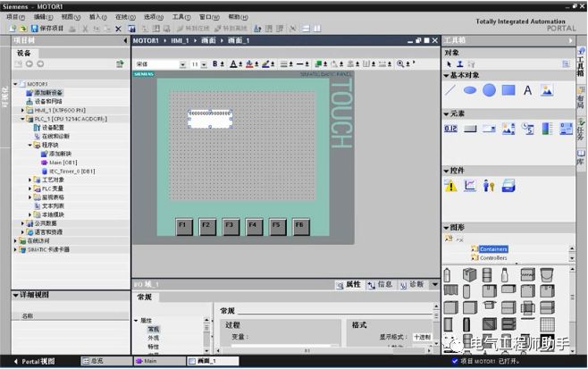Expand the HMI_1 tree node
The height and width of the screenshot is (369, 588).
tap(22, 110)
